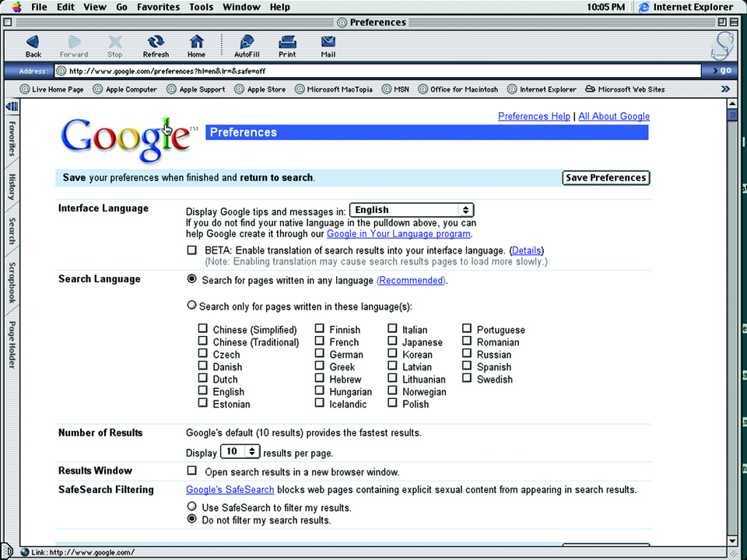Check the French language checkbox
747x560 pixels.
(320, 341)
